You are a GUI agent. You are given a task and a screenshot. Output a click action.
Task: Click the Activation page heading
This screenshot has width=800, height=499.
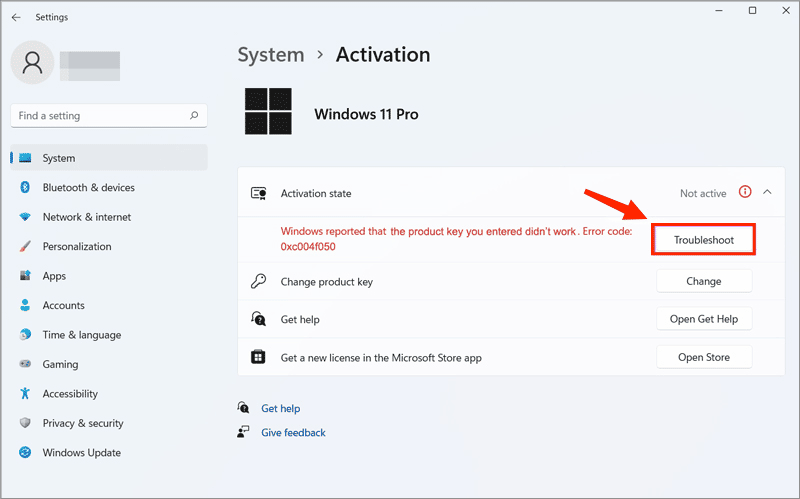[x=383, y=55]
